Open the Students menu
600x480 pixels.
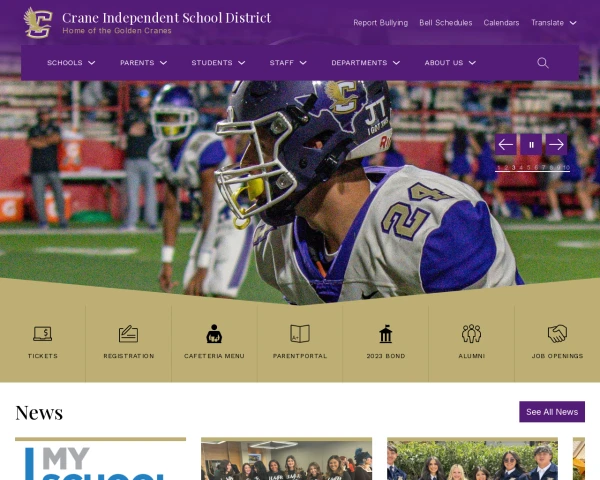(x=218, y=63)
